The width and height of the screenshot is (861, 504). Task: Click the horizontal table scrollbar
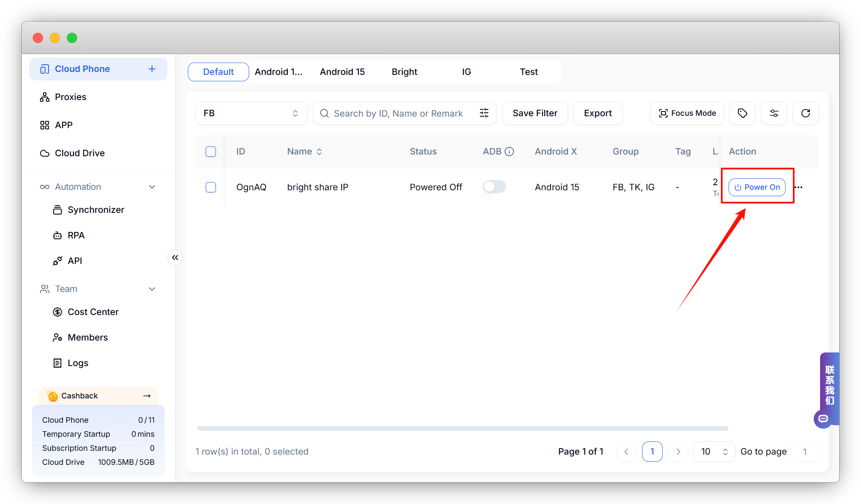[x=462, y=428]
